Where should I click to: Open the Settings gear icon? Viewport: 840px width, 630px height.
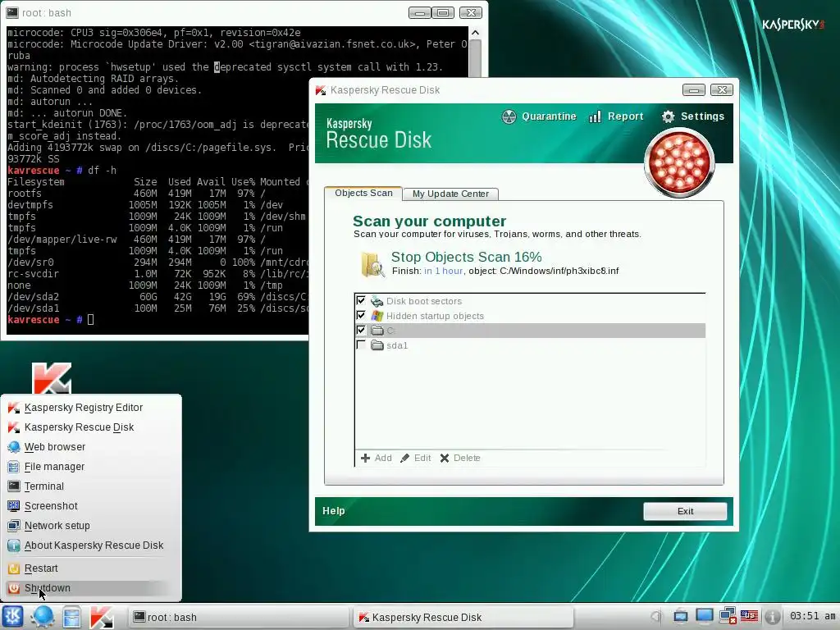click(x=668, y=116)
